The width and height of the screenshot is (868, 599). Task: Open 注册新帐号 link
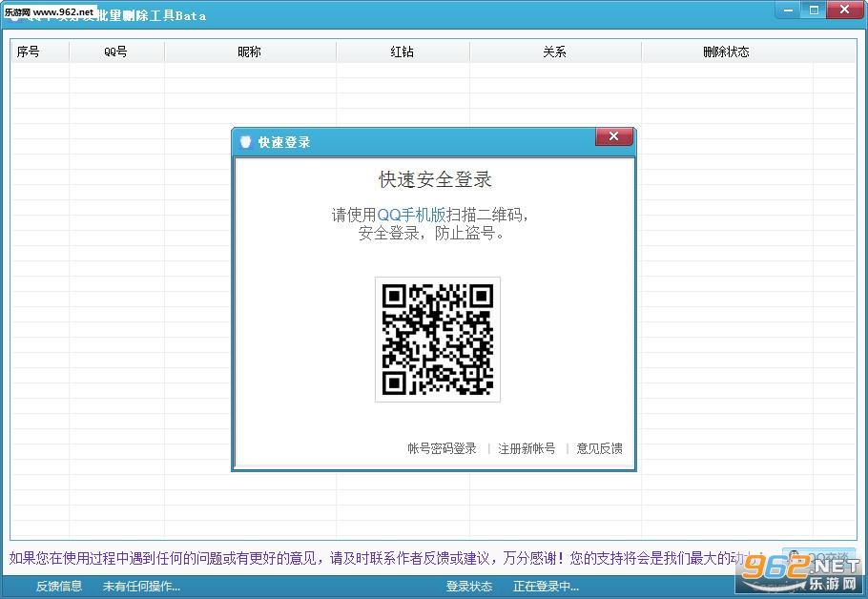pos(527,448)
